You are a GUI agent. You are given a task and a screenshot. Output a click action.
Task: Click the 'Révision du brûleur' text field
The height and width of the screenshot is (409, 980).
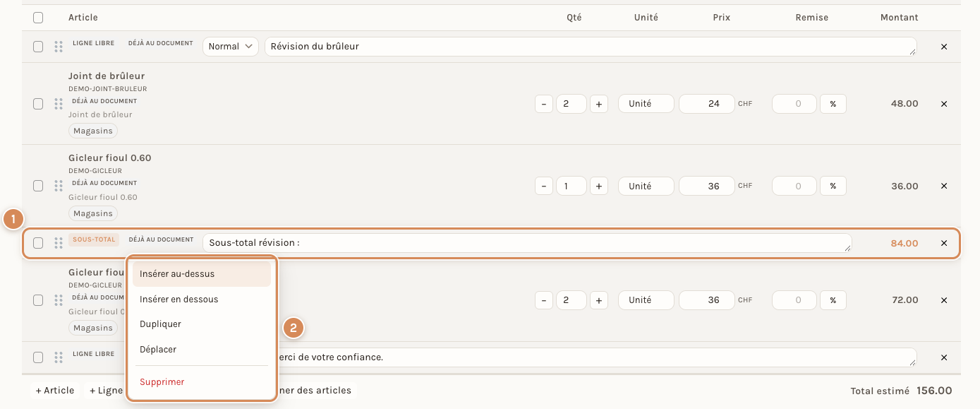point(591,47)
